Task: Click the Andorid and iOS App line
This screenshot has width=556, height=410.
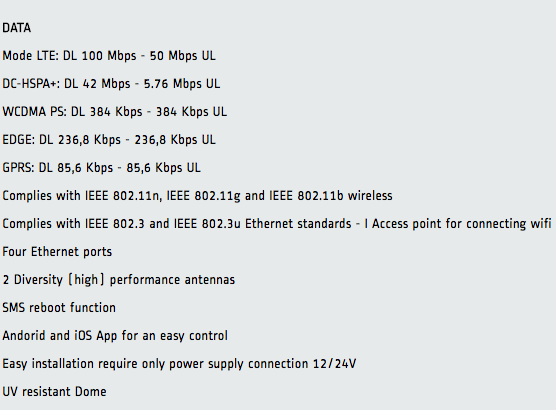Action: 115,336
